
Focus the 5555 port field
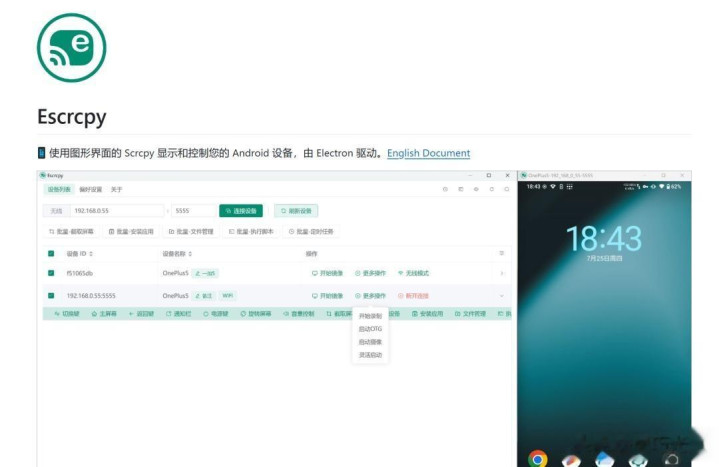(x=193, y=211)
